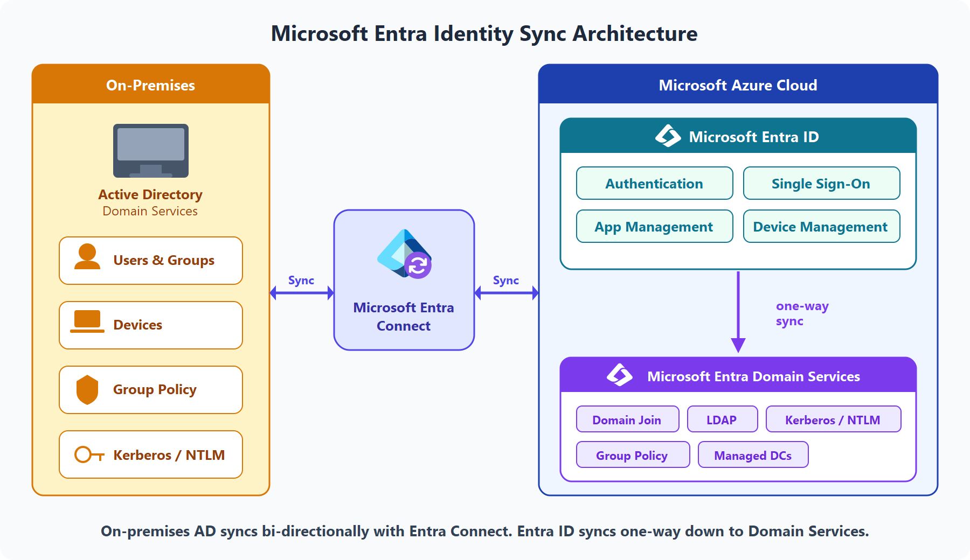Select the on-premises Group Policy box
The image size is (970, 560).
tap(151, 390)
